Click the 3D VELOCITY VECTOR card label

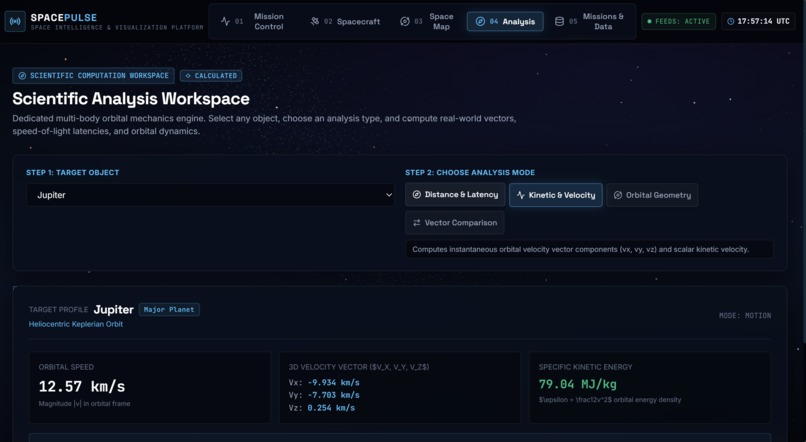tap(359, 367)
